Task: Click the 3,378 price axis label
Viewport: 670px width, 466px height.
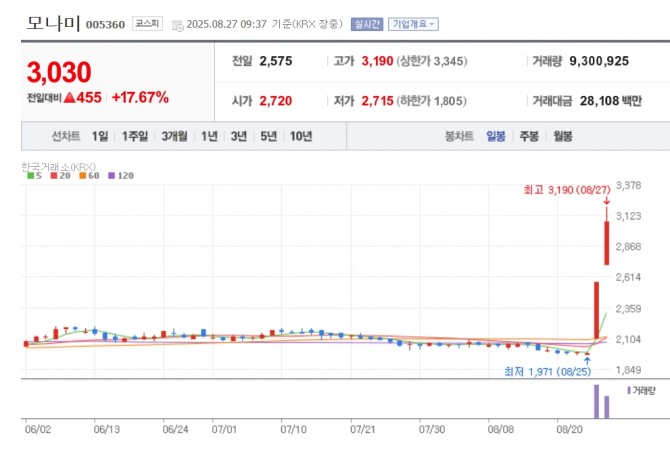Action: (629, 185)
